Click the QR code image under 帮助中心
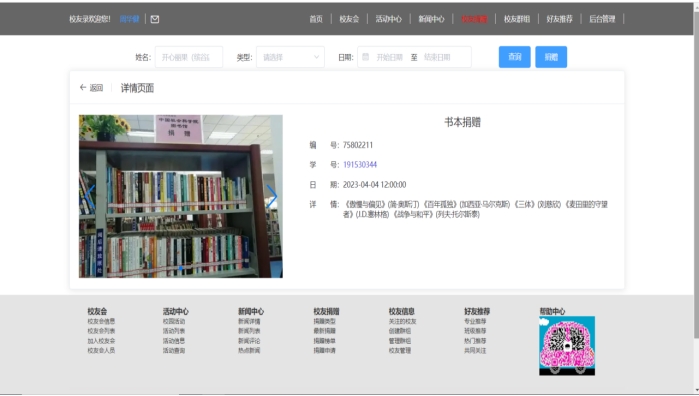Screen dimensions: 699x396 (567, 346)
